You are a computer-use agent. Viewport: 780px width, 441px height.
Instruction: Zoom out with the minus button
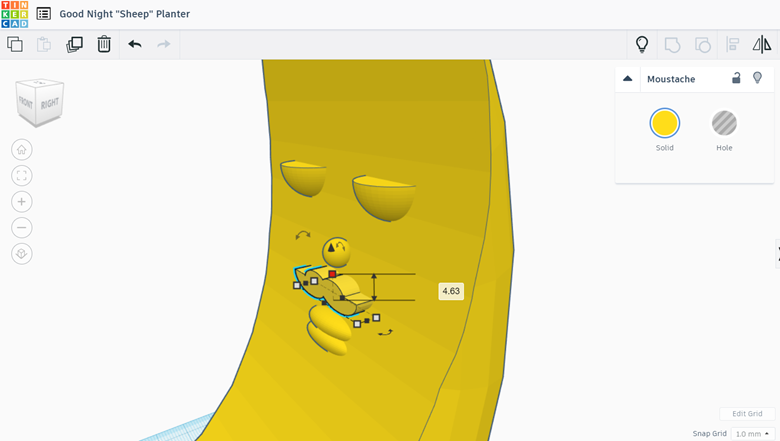[x=21, y=228]
